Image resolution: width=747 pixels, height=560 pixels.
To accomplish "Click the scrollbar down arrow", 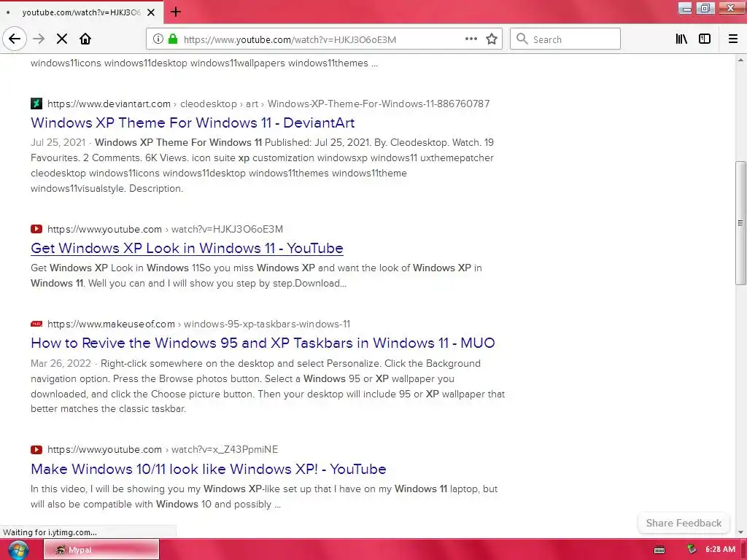I will pos(740,532).
